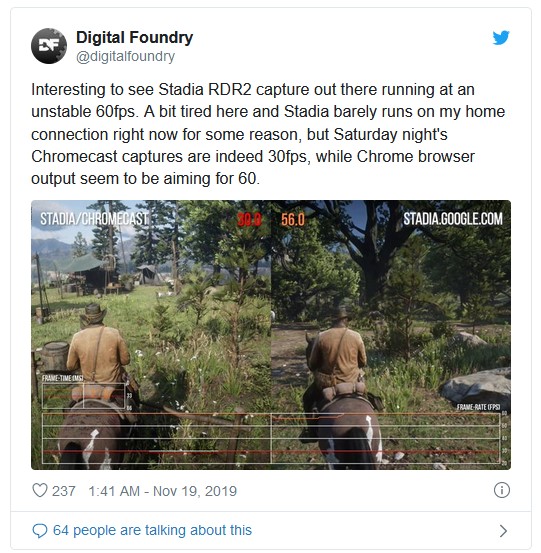541x553 pixels.
Task: Click the red 30.0 frame-rate counter
Action: tap(249, 220)
